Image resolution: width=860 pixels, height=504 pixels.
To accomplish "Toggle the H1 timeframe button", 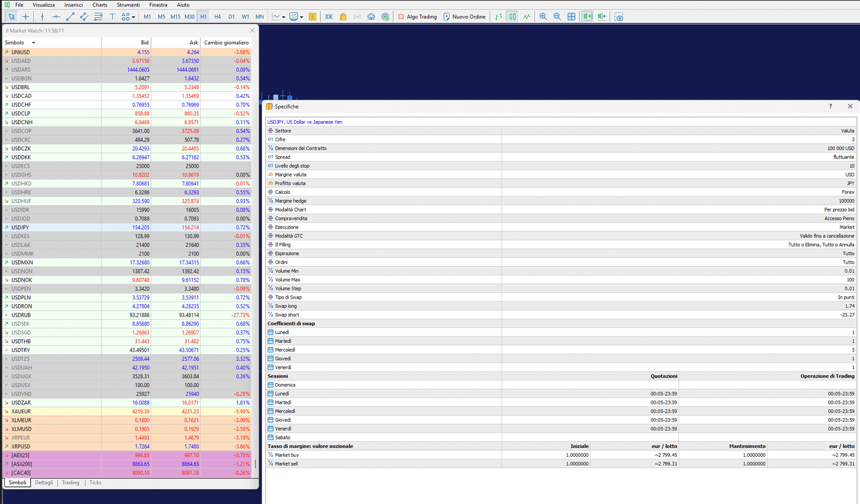I will 203,17.
